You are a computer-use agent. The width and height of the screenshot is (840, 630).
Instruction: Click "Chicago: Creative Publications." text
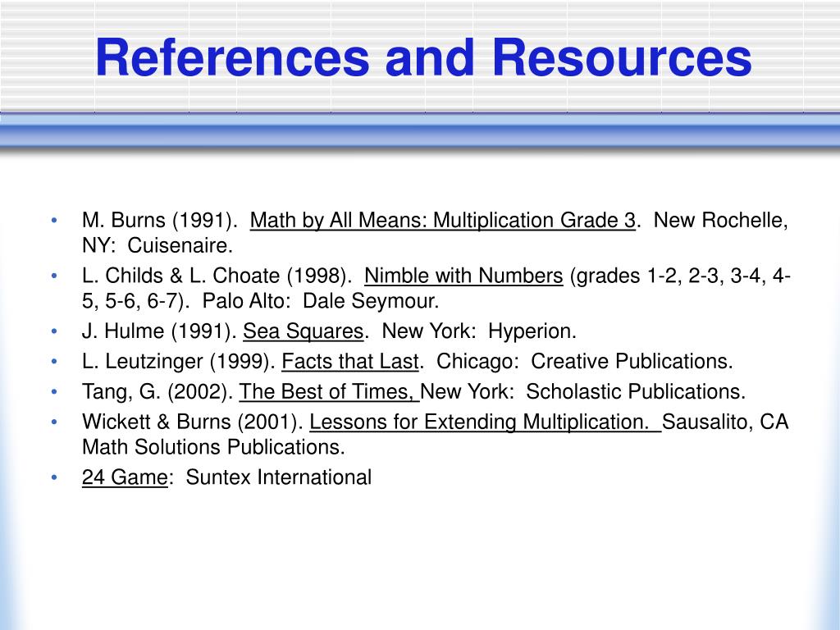coord(584,362)
